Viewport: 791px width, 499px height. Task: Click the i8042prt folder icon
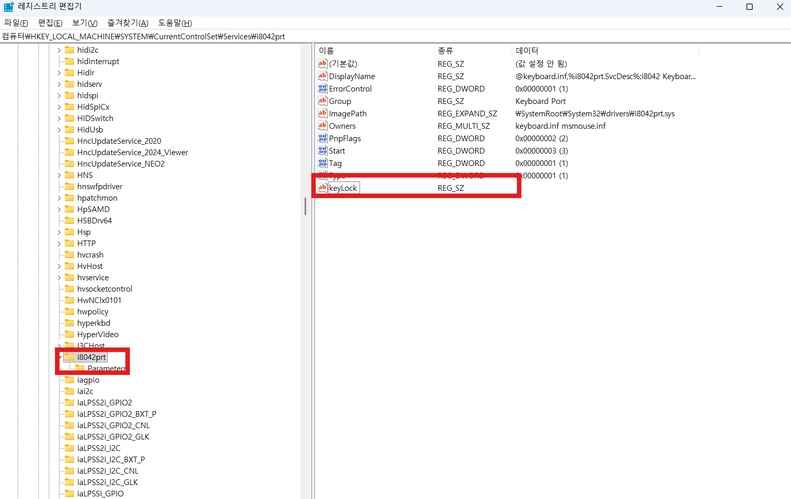tap(70, 357)
